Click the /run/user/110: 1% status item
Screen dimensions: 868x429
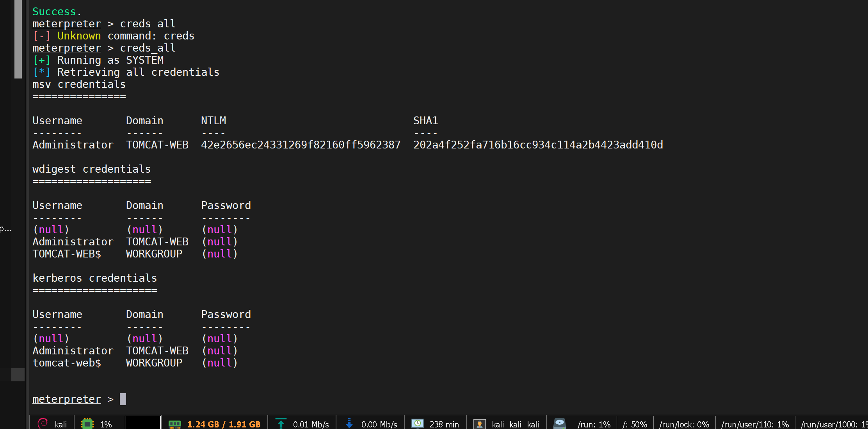point(755,424)
